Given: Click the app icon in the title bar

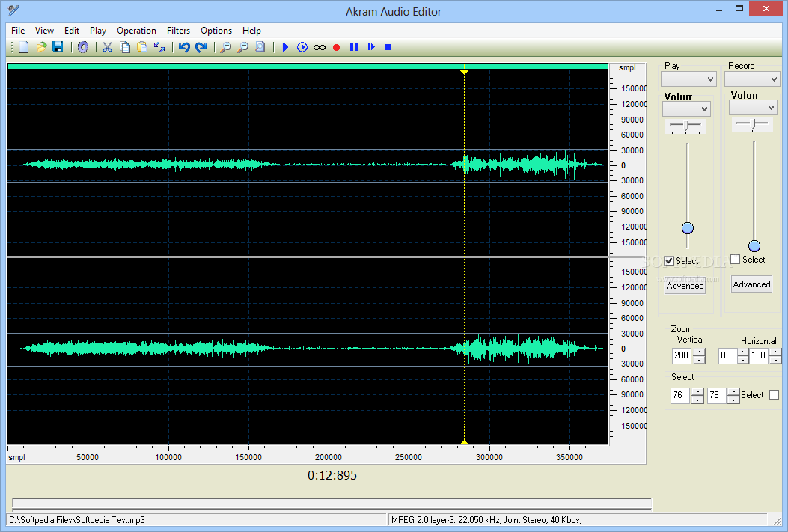Looking at the screenshot, I should (x=14, y=10).
